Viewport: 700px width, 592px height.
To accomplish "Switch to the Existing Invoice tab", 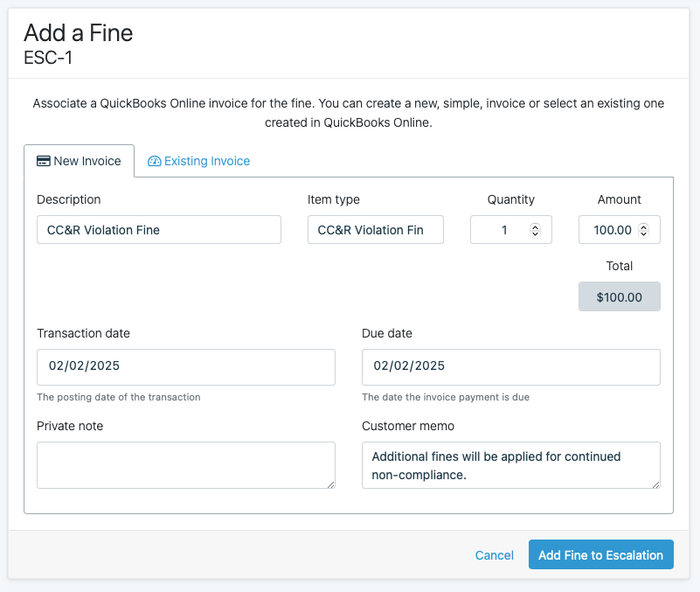I will [198, 161].
